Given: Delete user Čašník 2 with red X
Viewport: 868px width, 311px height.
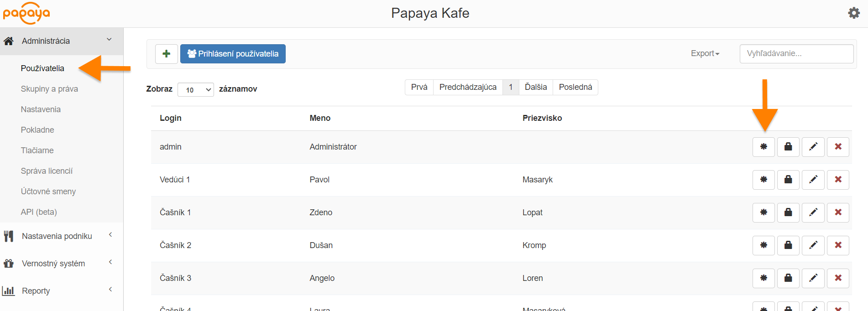Looking at the screenshot, I should point(838,245).
